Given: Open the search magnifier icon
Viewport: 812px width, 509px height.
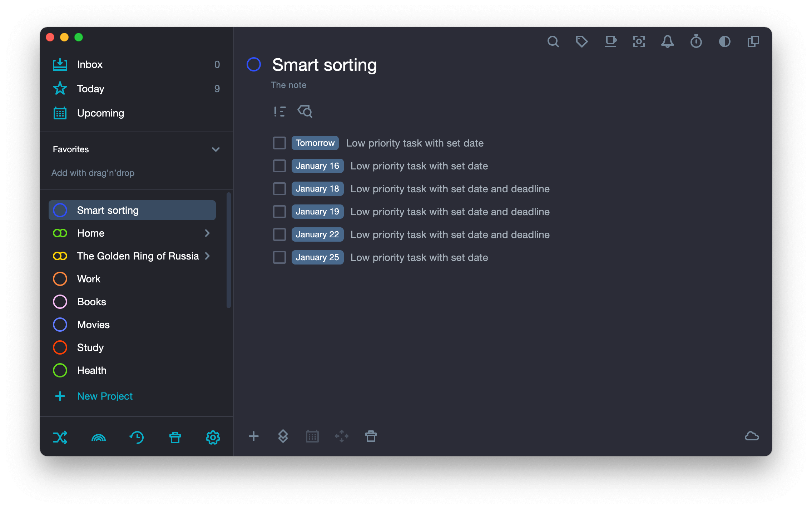Looking at the screenshot, I should coord(553,42).
